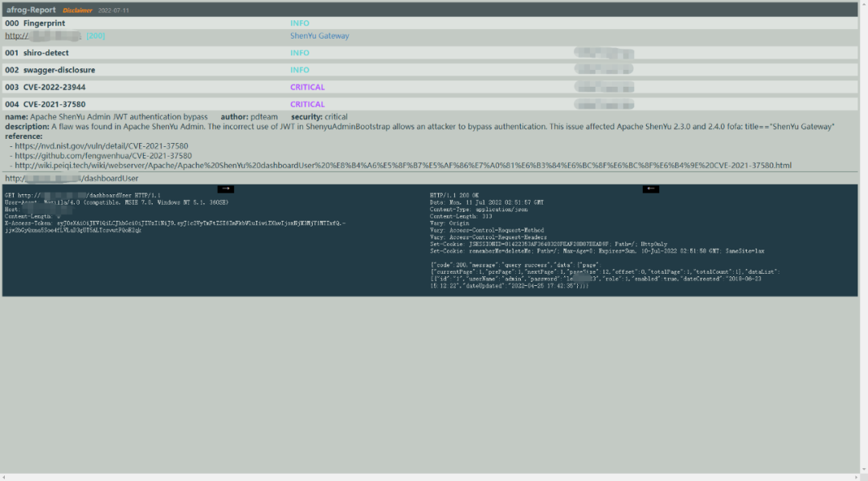Expand the 002 swagger-disclosure row
Viewport: 868px width, 481px height.
coord(429,70)
